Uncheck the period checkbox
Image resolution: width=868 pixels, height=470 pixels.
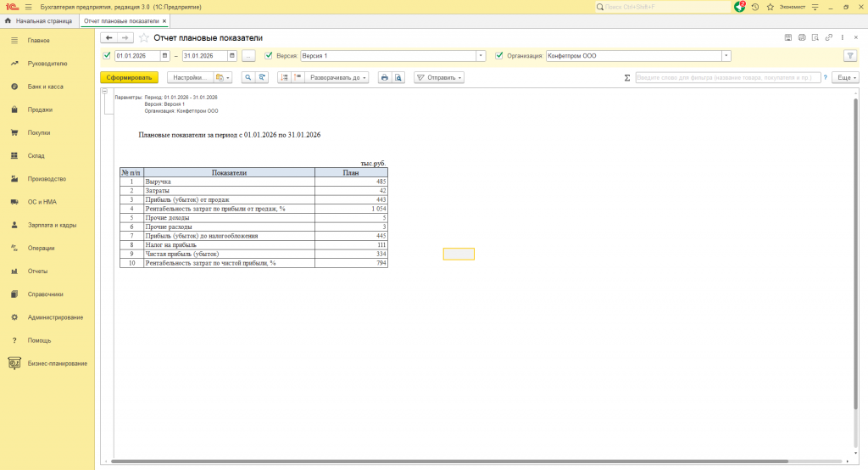[x=107, y=56]
